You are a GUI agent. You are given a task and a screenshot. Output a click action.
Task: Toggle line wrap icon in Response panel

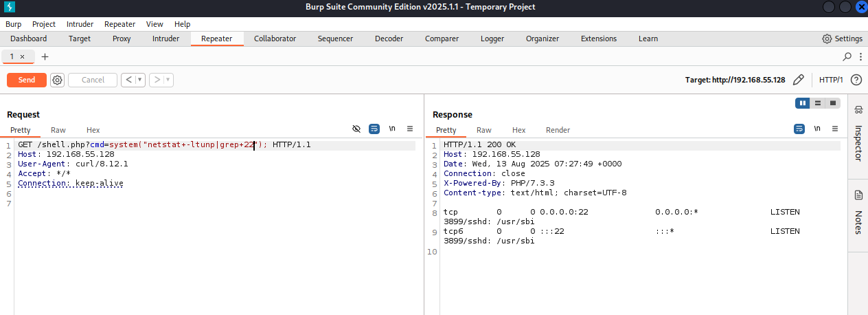tap(800, 129)
